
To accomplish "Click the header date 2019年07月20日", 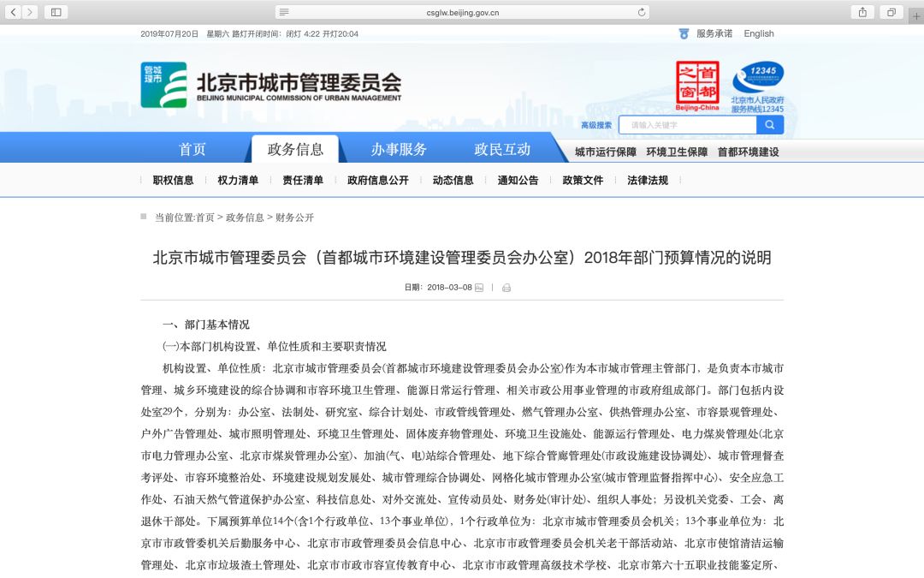I will click(169, 34).
